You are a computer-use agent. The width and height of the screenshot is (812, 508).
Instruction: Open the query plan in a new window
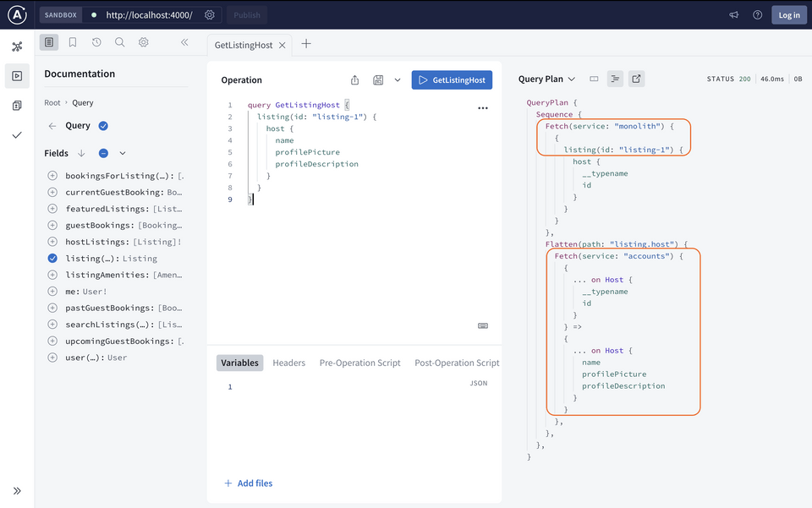pos(636,79)
